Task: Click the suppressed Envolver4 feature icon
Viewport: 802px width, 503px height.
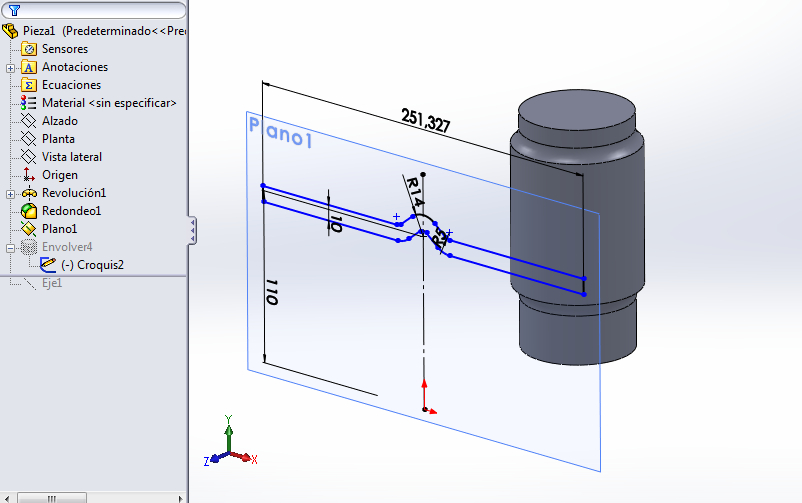Action: pos(29,247)
